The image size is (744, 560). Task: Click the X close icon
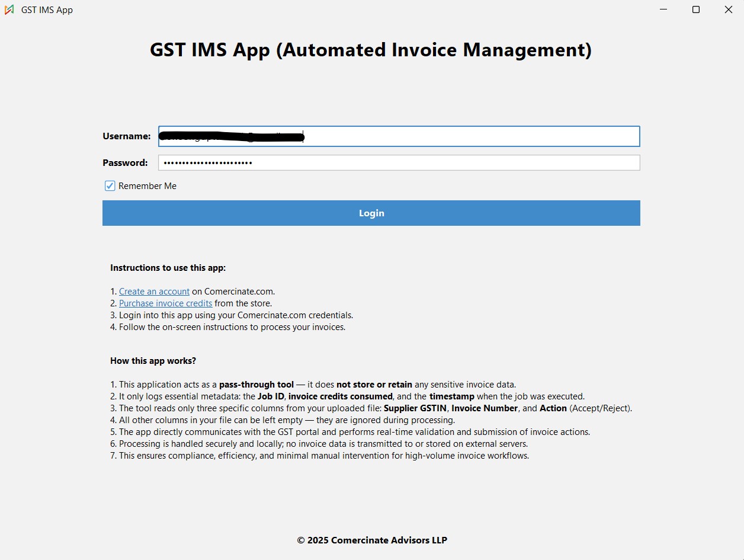[x=728, y=9]
